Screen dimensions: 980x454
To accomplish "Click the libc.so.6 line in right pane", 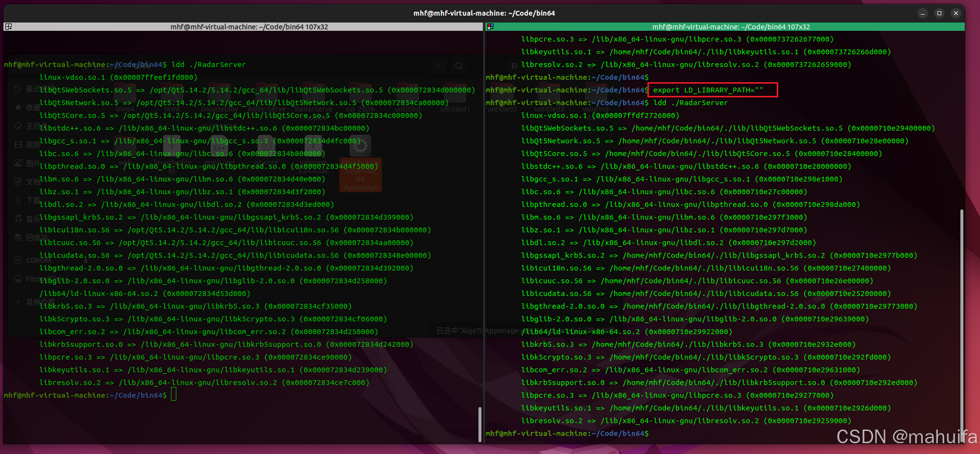I will tap(664, 192).
